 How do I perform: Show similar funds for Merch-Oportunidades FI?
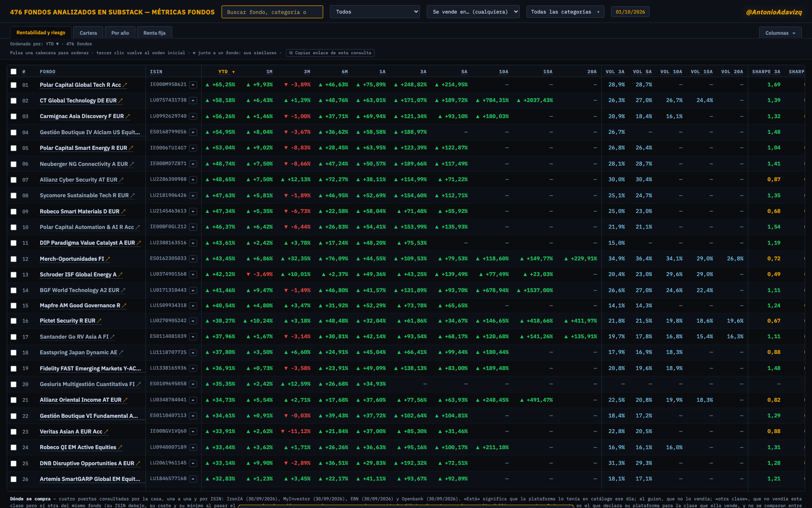coord(193,259)
